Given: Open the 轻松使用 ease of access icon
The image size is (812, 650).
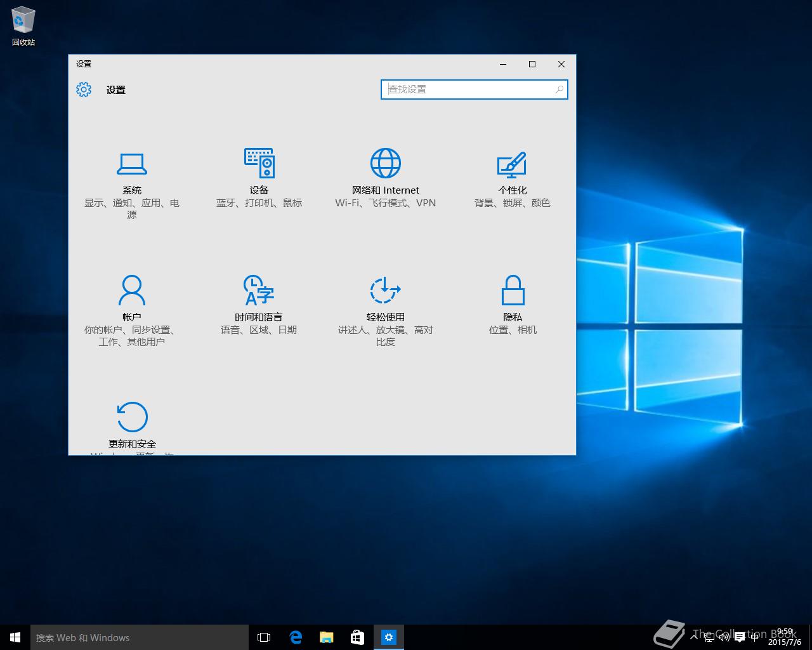Looking at the screenshot, I should [385, 290].
